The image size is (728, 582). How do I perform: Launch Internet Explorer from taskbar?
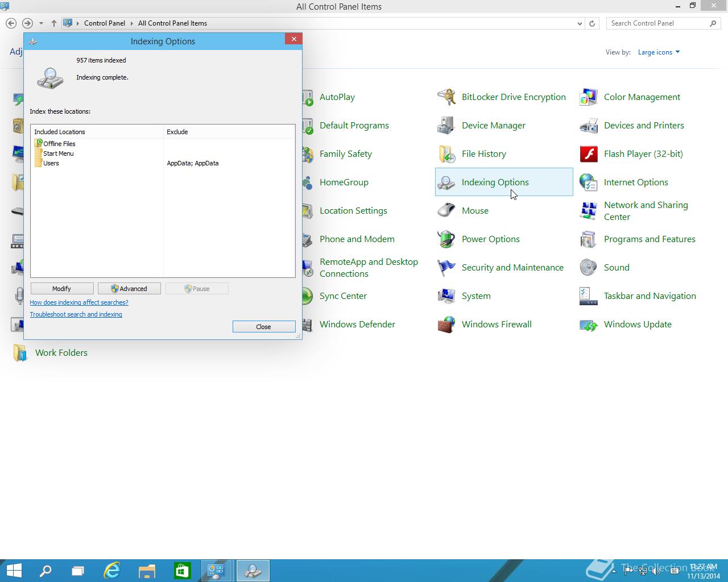pos(112,571)
